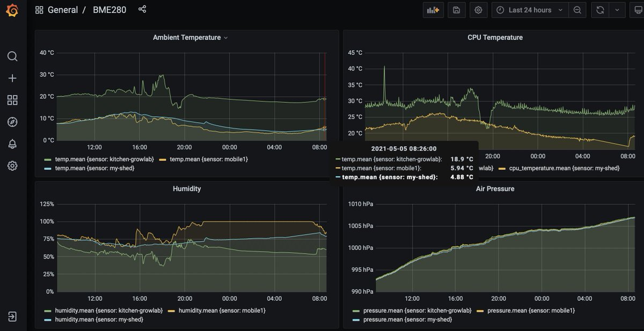Navigate to the General folder breadcrumb

(62, 10)
